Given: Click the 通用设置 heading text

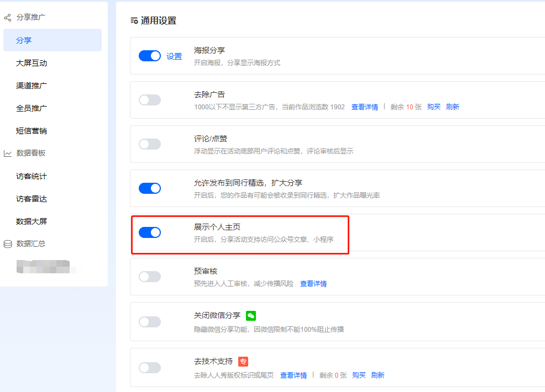Looking at the screenshot, I should [159, 21].
